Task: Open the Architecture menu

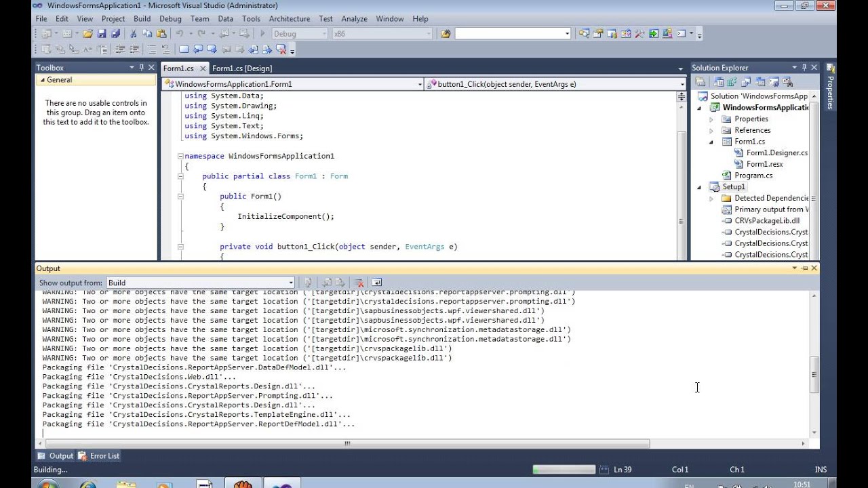Action: pyautogui.click(x=290, y=19)
